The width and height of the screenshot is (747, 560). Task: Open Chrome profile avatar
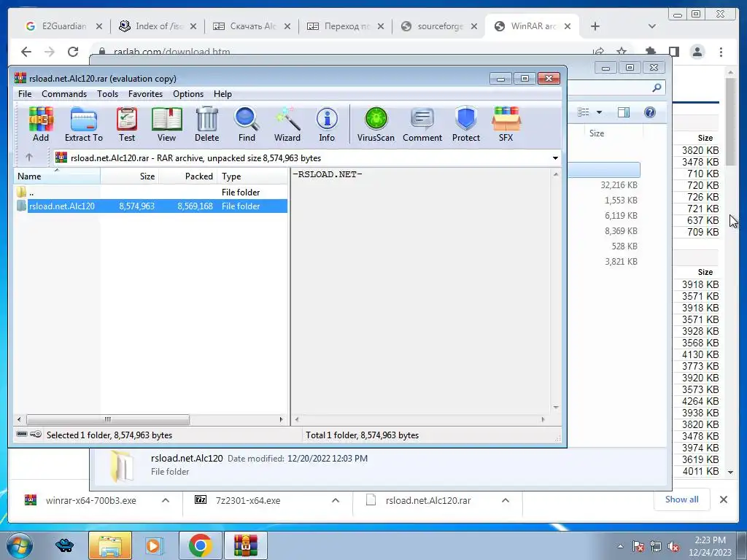pos(697,52)
